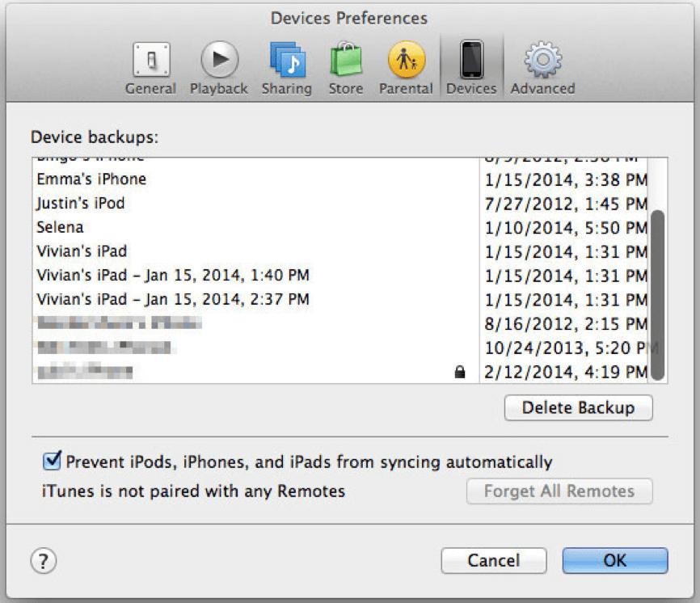Open the Advanced gear icon
This screenshot has width=700, height=603.
[542, 61]
